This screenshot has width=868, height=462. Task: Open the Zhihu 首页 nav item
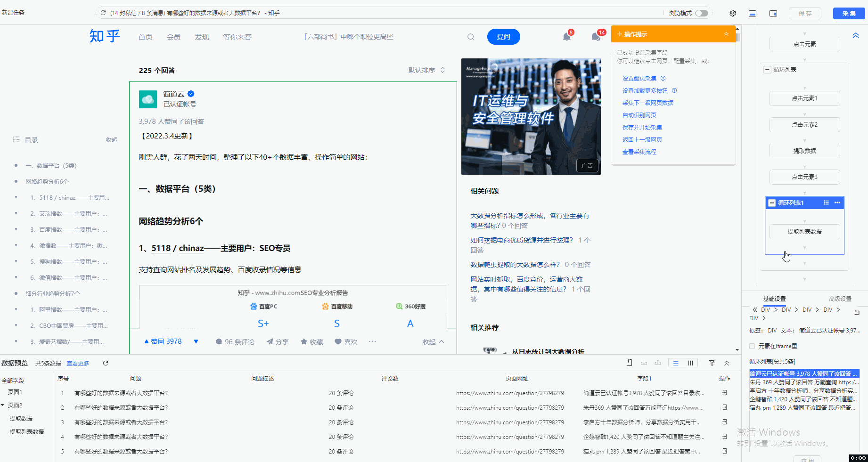pos(145,37)
